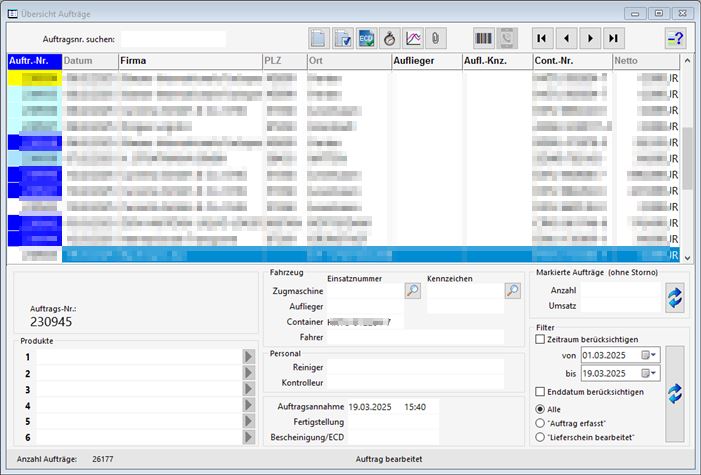Click the paperclip attachment icon

click(435, 38)
